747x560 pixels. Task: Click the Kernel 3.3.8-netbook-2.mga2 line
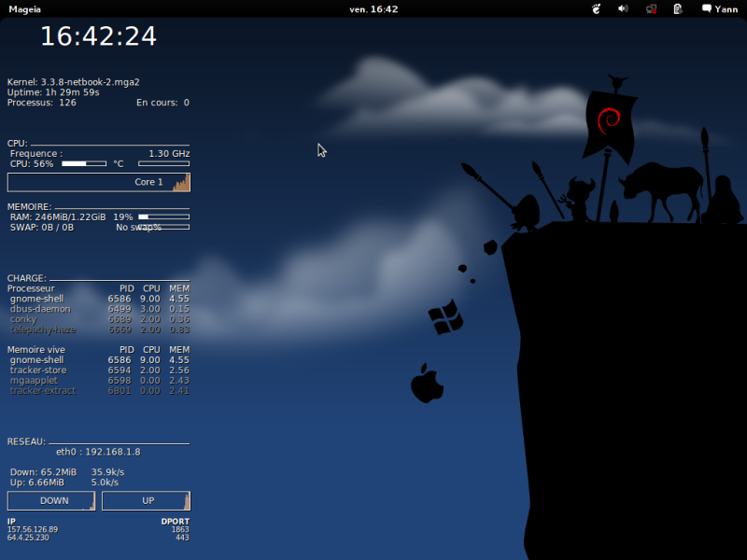point(74,82)
